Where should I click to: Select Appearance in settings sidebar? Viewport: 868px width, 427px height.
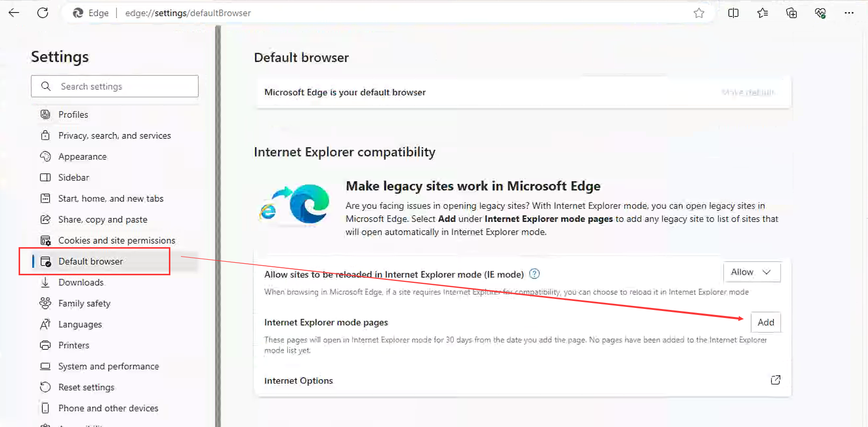pyautogui.click(x=82, y=157)
